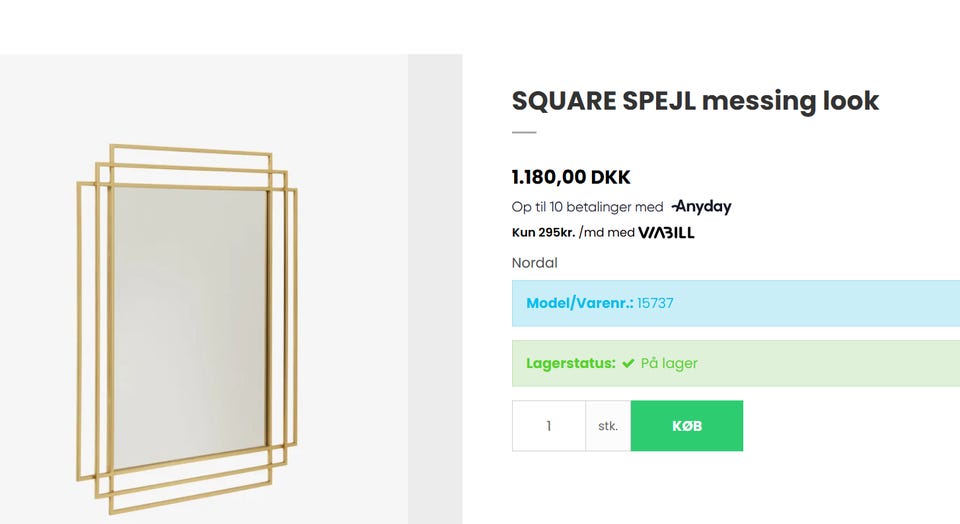Open the Nordal brand link
Screen dimensions: 960x524
coord(534,263)
